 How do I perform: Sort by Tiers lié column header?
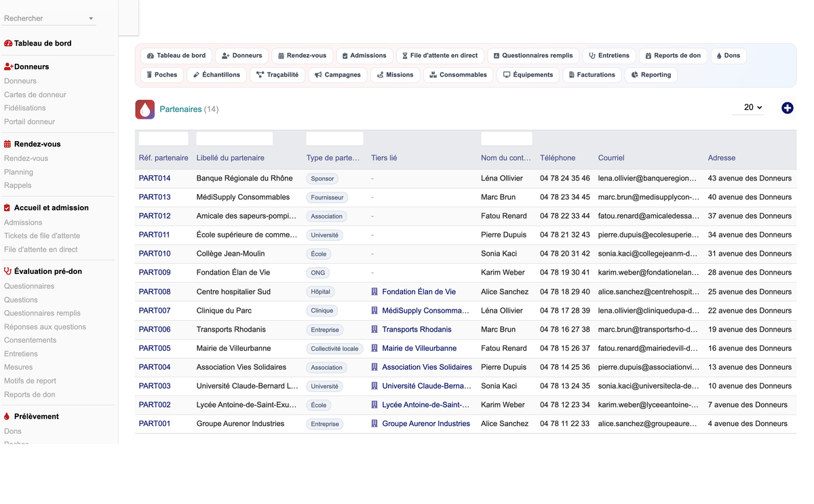(384, 158)
